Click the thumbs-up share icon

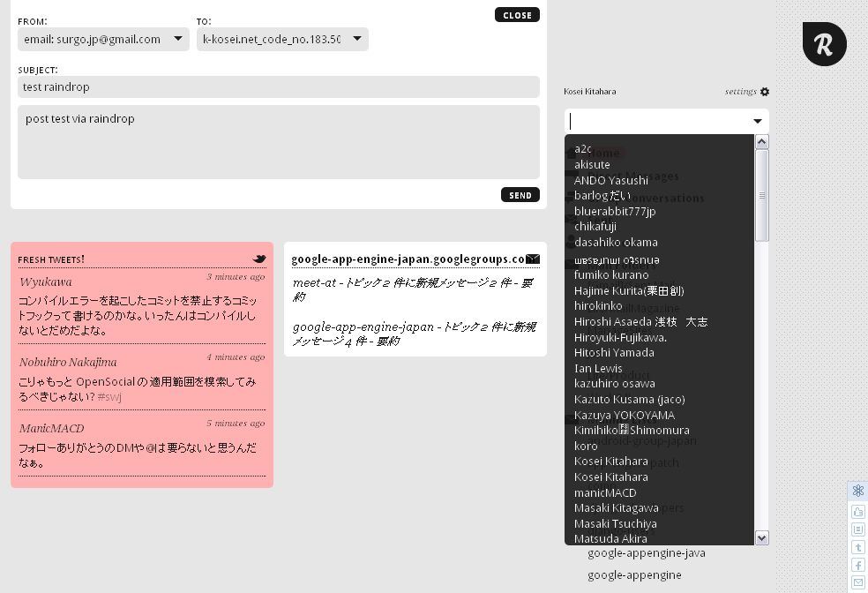click(x=858, y=512)
